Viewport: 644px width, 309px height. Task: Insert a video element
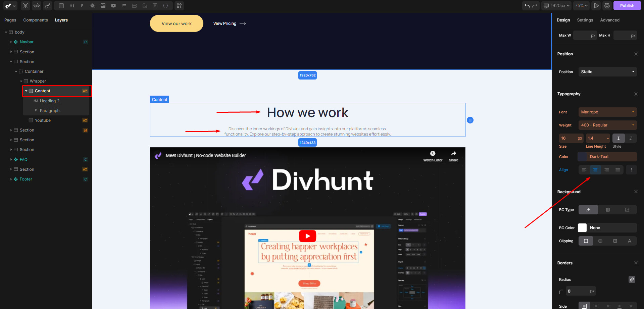pos(113,6)
